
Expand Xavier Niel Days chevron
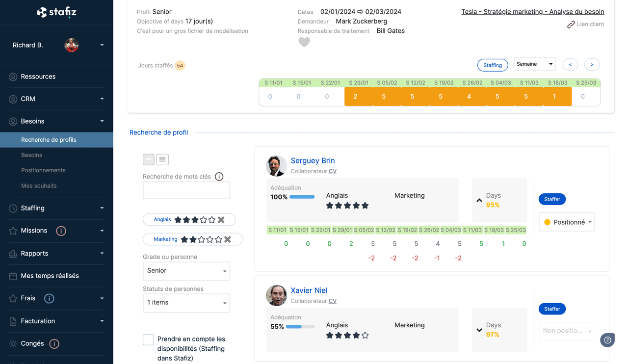coord(479,330)
